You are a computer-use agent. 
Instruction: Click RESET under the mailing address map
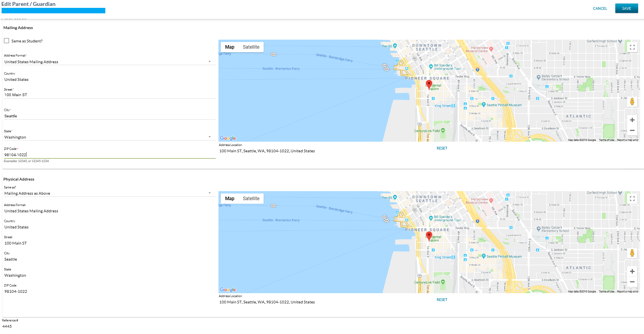point(442,148)
